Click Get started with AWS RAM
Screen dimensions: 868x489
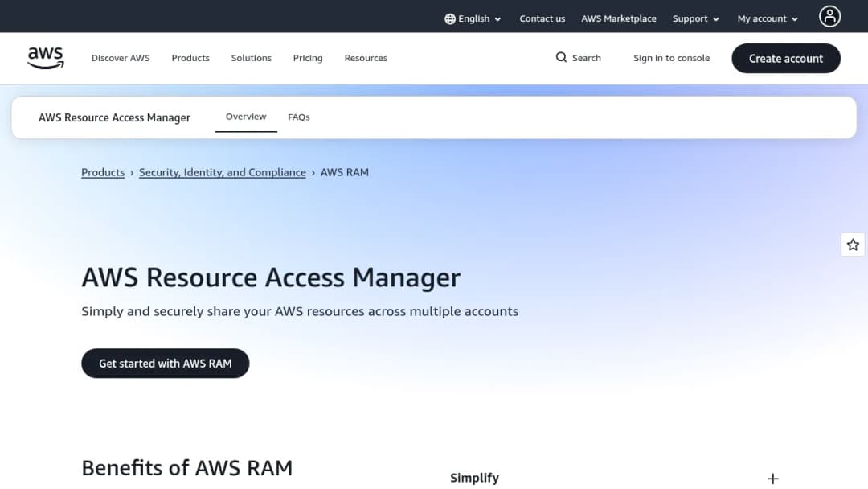coord(165,364)
